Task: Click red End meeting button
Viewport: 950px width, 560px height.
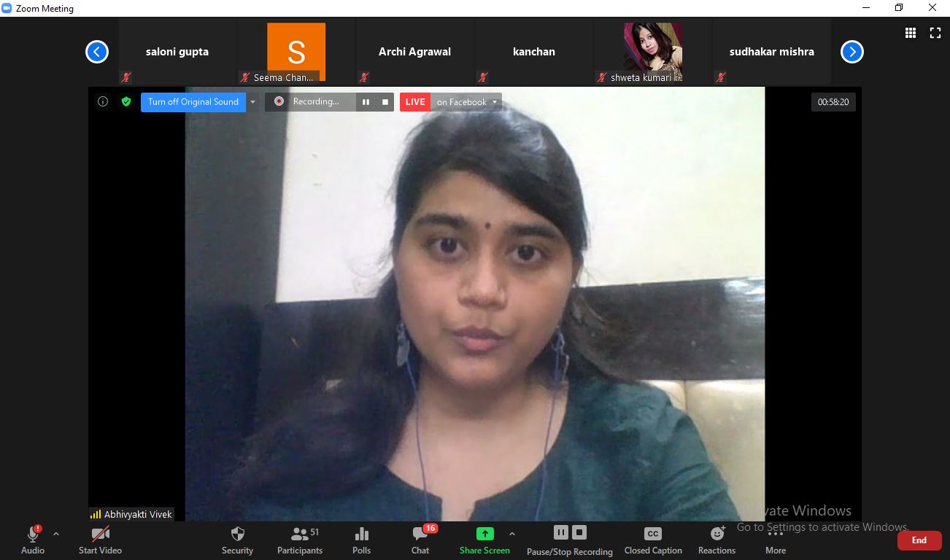Action: pos(919,540)
